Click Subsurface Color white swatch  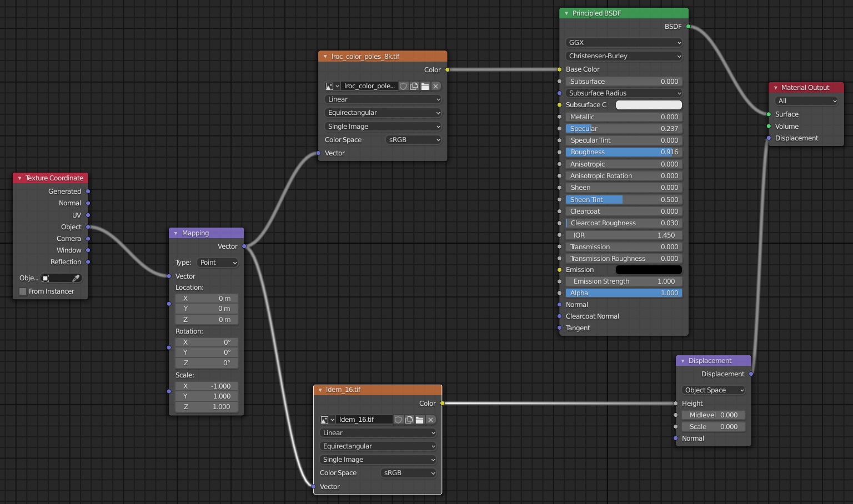[x=649, y=105]
